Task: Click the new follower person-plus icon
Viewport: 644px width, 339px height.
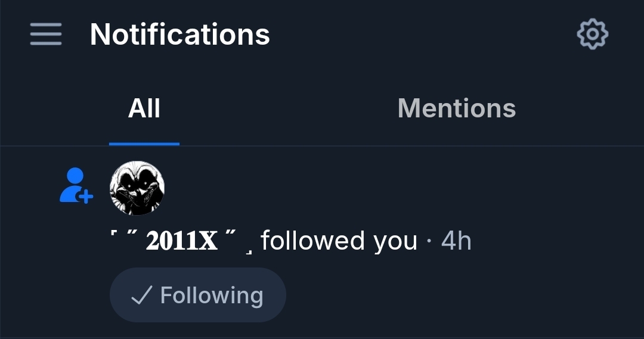Action: (76, 185)
